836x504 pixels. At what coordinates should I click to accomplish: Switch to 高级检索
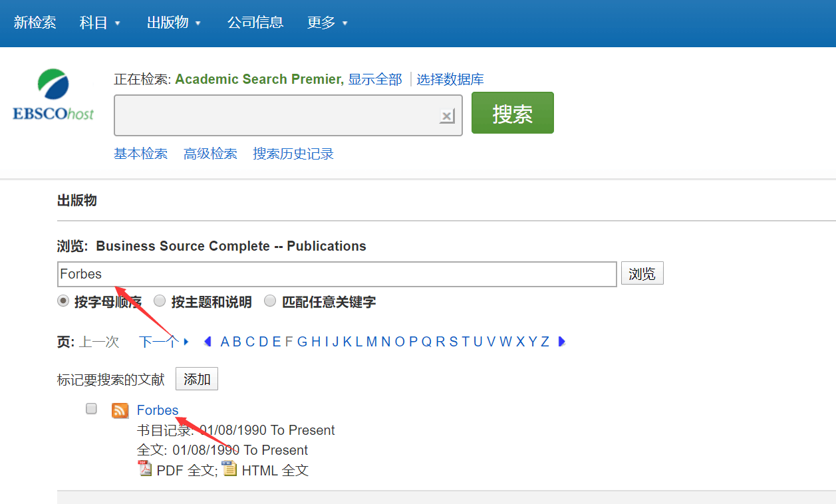211,154
